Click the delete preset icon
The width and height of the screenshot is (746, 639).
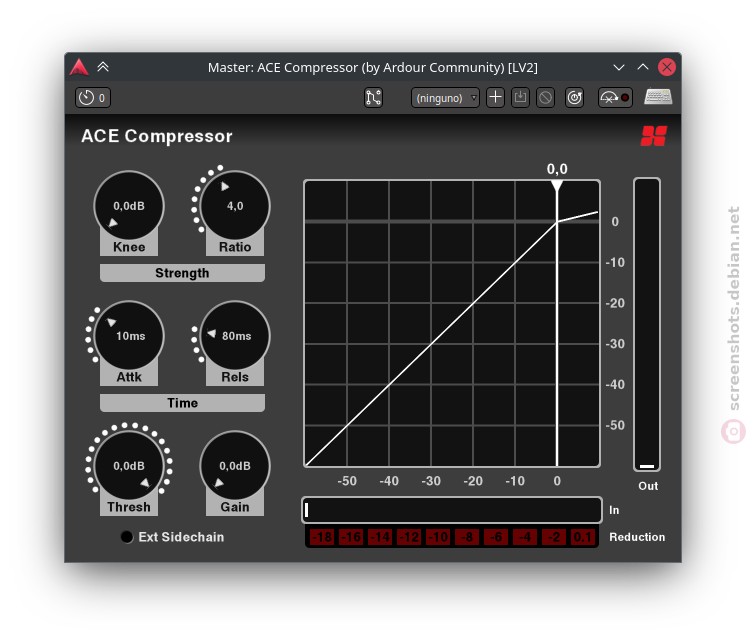tap(545, 98)
